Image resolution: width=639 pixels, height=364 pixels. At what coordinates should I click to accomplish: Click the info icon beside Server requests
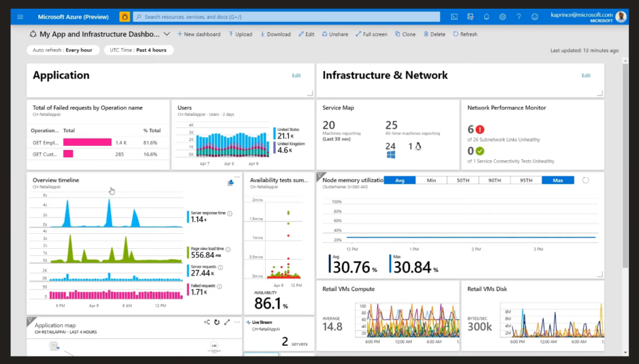click(220, 267)
